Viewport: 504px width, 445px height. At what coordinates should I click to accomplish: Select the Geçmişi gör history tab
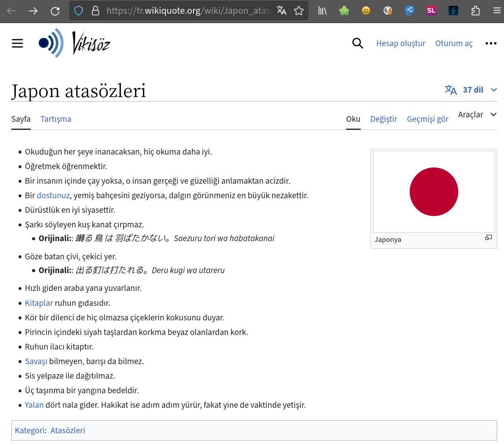[427, 119]
